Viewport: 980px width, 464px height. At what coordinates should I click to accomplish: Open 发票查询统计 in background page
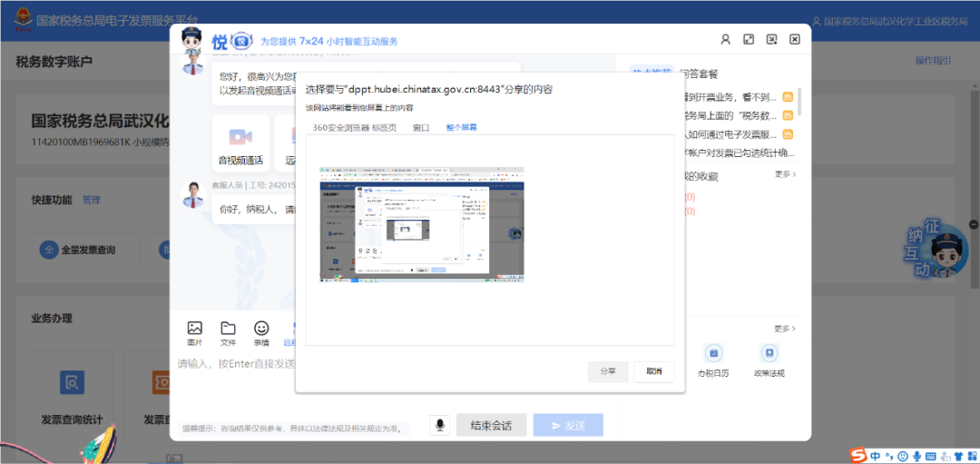click(x=72, y=396)
